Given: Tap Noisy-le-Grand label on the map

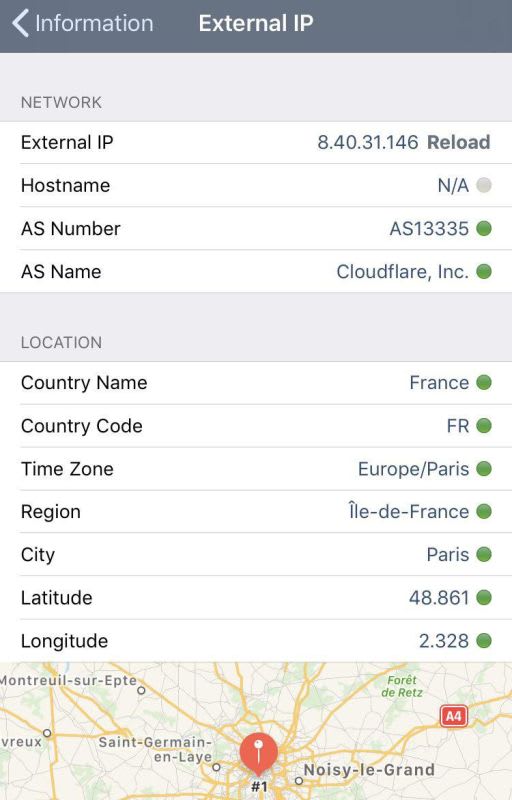Looking at the screenshot, I should (x=369, y=769).
